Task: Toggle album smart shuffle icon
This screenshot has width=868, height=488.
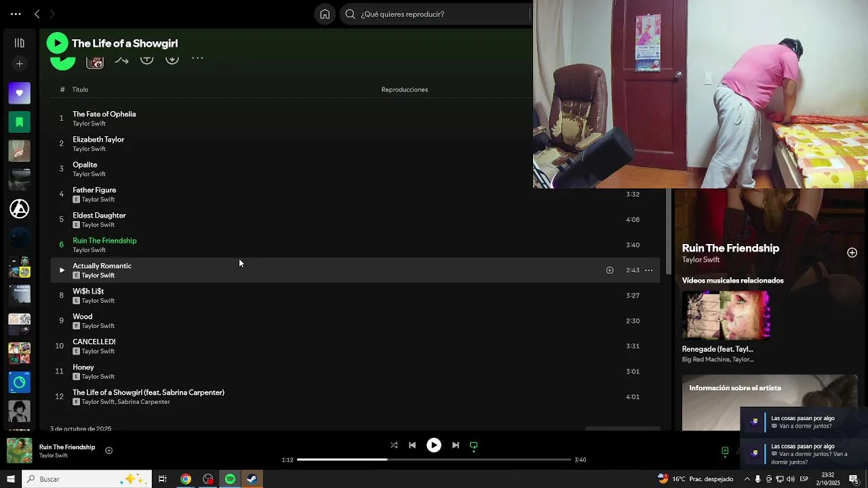Action: [x=121, y=60]
